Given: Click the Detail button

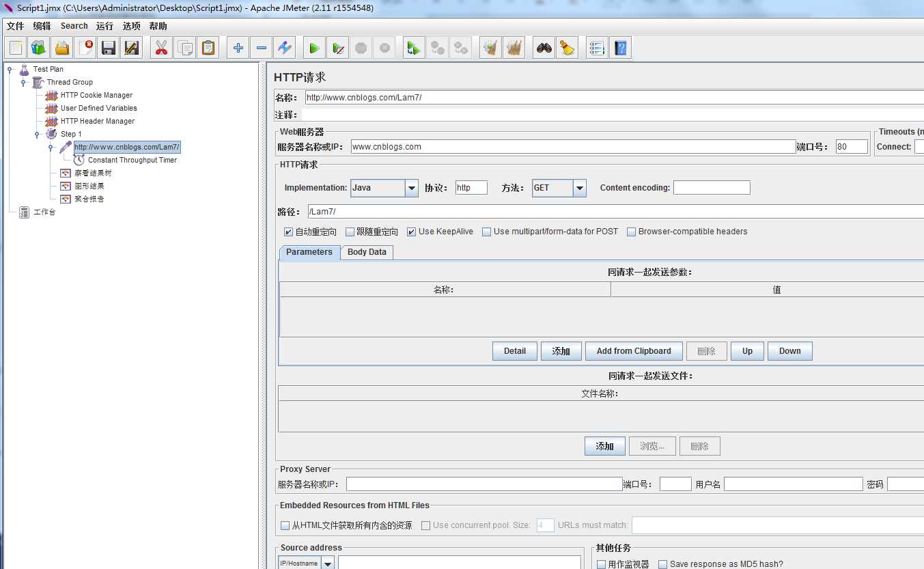Looking at the screenshot, I should (515, 351).
